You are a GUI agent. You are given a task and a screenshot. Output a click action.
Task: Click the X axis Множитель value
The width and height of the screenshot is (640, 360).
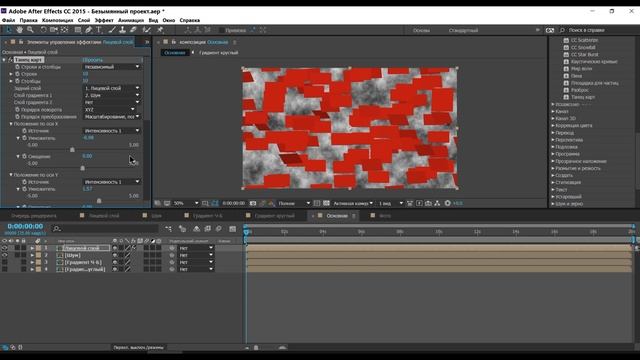click(88, 138)
